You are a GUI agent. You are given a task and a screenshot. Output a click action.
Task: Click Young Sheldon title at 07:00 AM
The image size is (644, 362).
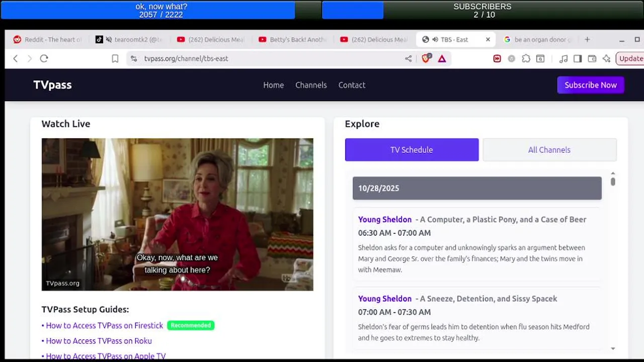point(385,299)
